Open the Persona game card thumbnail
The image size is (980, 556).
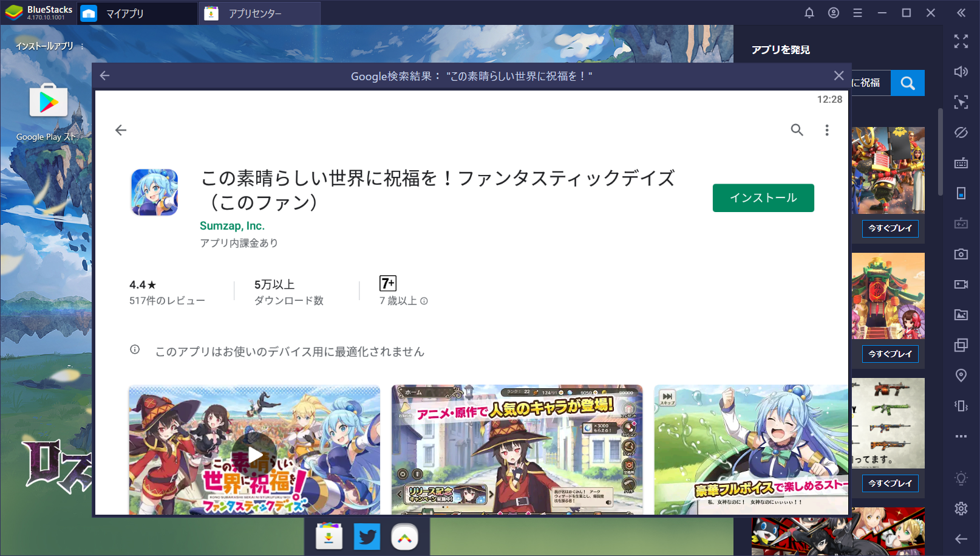pos(838,532)
